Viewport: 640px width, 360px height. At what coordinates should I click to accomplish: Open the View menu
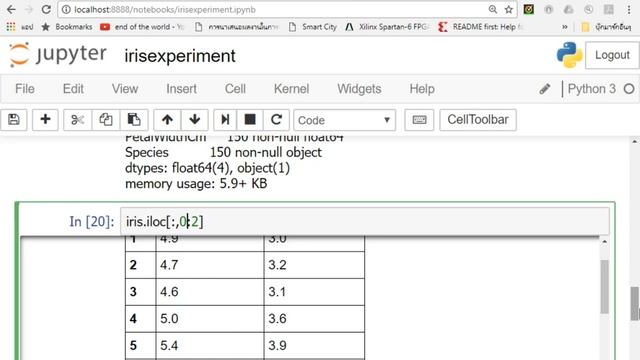(x=125, y=89)
